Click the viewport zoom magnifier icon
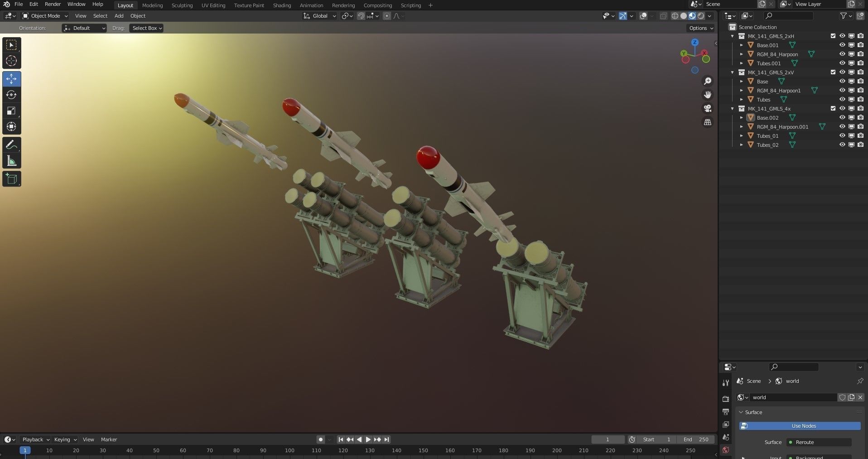Image resolution: width=868 pixels, height=459 pixels. [708, 81]
